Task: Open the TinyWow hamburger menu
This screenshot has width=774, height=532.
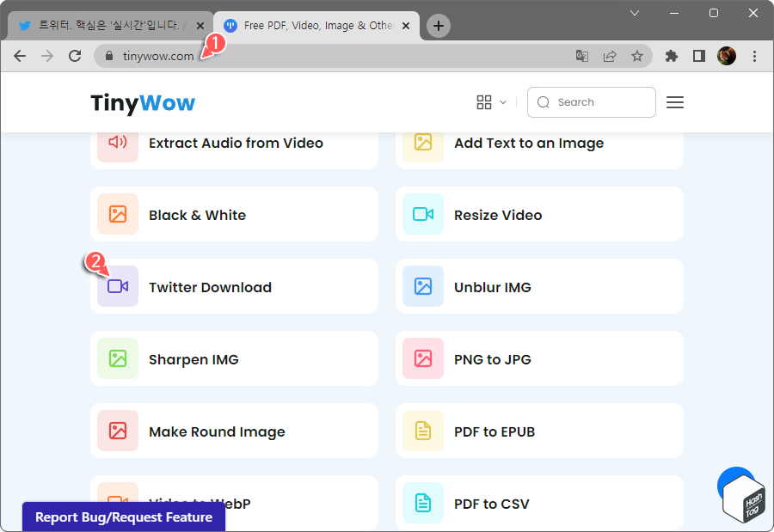Action: 675,102
